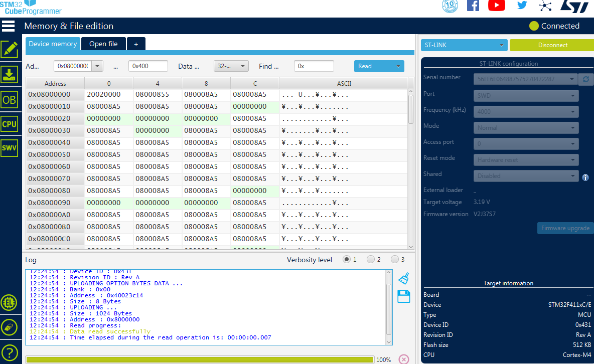Clear the log with broom icon
This screenshot has width=594, height=364.
[404, 278]
